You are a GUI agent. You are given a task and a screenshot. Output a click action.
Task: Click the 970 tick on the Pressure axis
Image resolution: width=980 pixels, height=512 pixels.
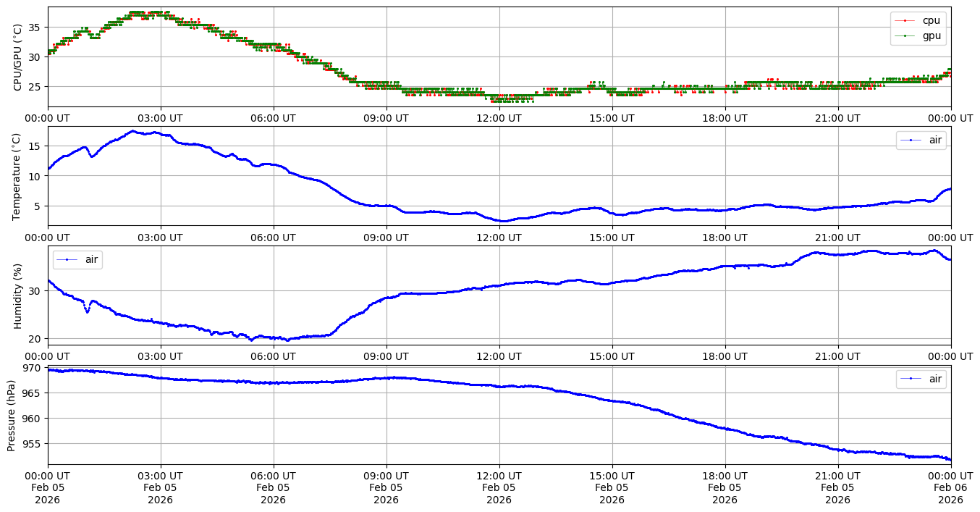33,368
